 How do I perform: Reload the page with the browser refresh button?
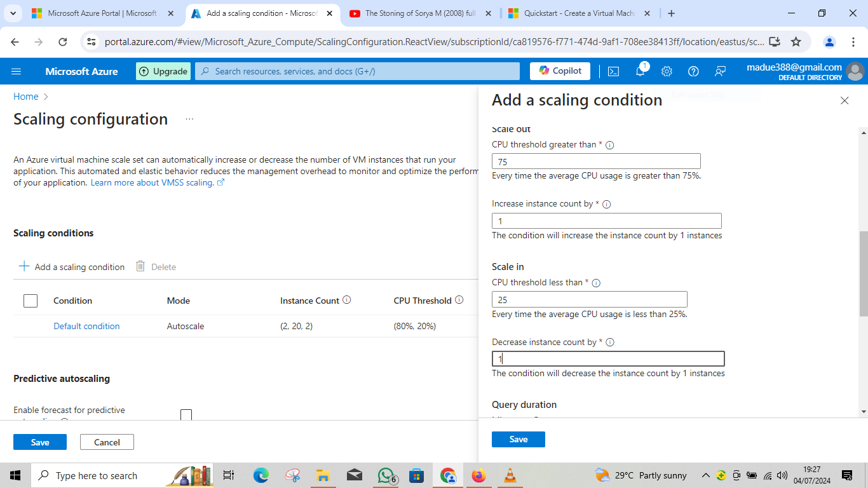(x=62, y=42)
